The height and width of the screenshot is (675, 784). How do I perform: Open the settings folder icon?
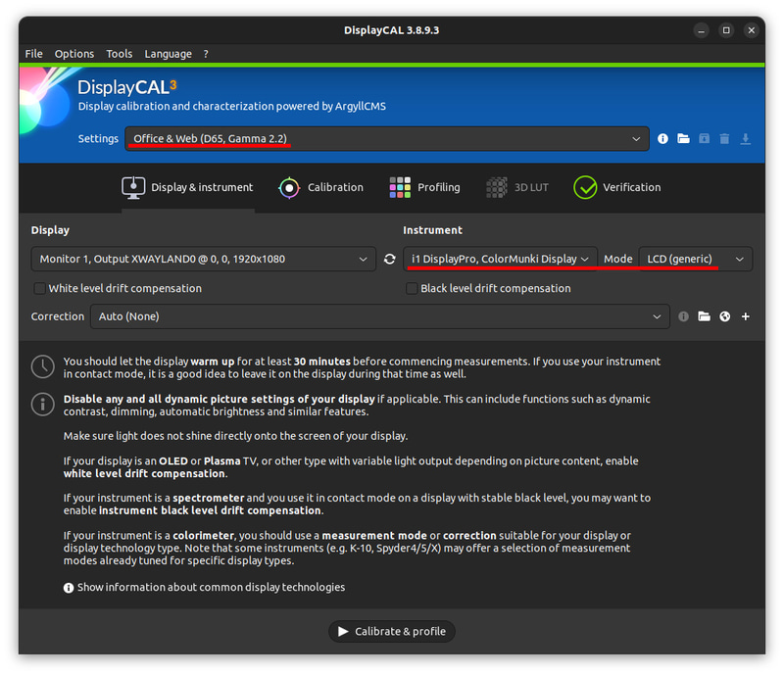(x=684, y=139)
